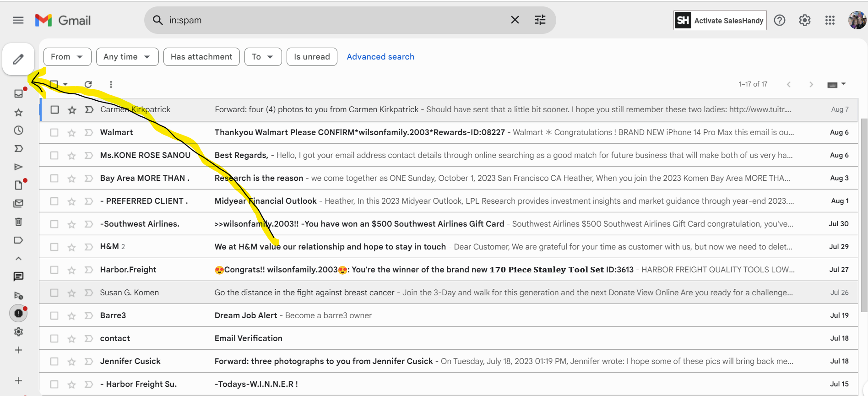Tick the select-all checkbox in toolbar

tap(54, 84)
